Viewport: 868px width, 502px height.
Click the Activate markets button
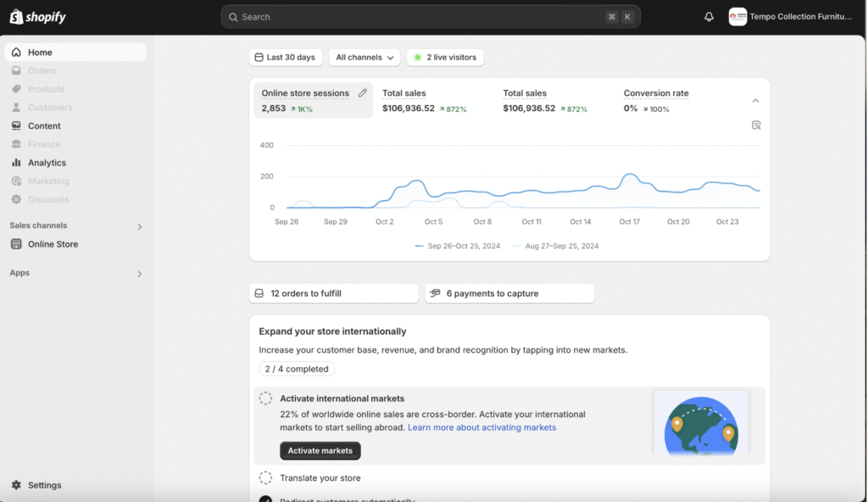coord(320,450)
